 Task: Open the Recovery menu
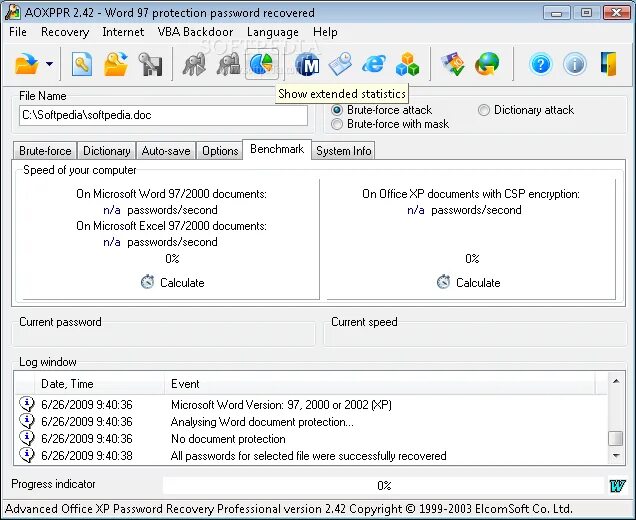tap(65, 32)
